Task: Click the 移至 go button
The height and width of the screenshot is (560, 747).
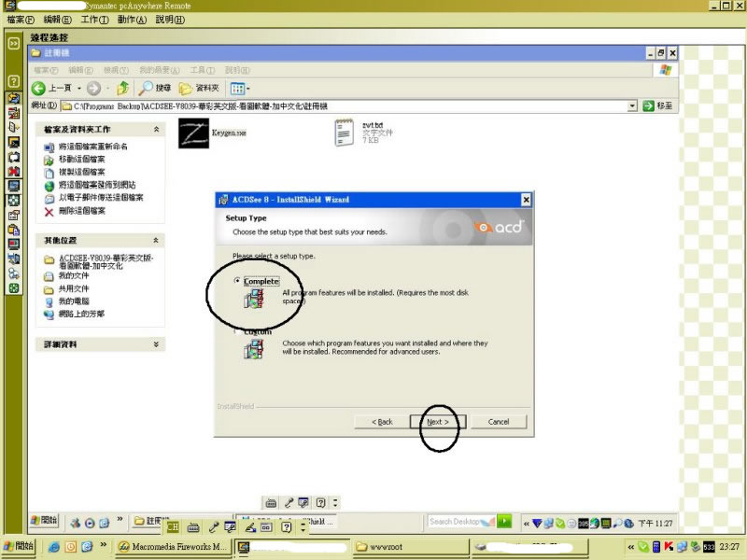Action: point(658,105)
